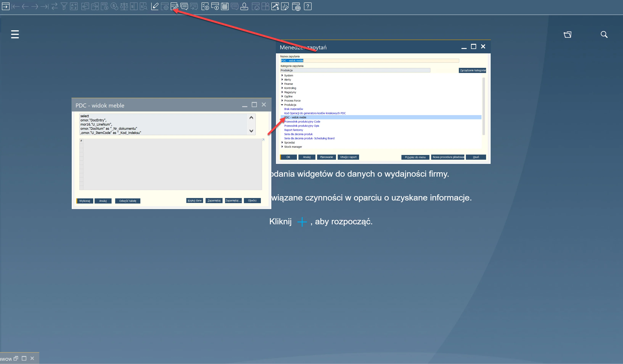Select the filter table tool
Viewport: 623px width, 364px height.
pos(64,6)
